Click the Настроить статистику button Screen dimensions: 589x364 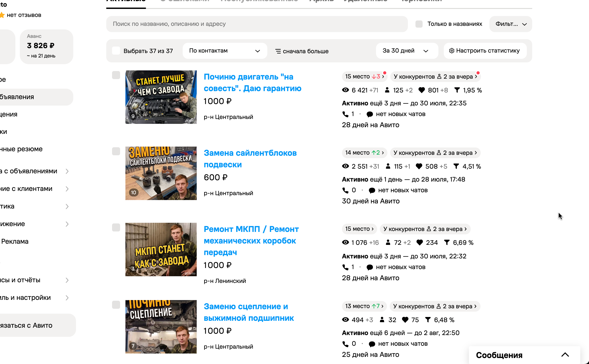click(485, 51)
